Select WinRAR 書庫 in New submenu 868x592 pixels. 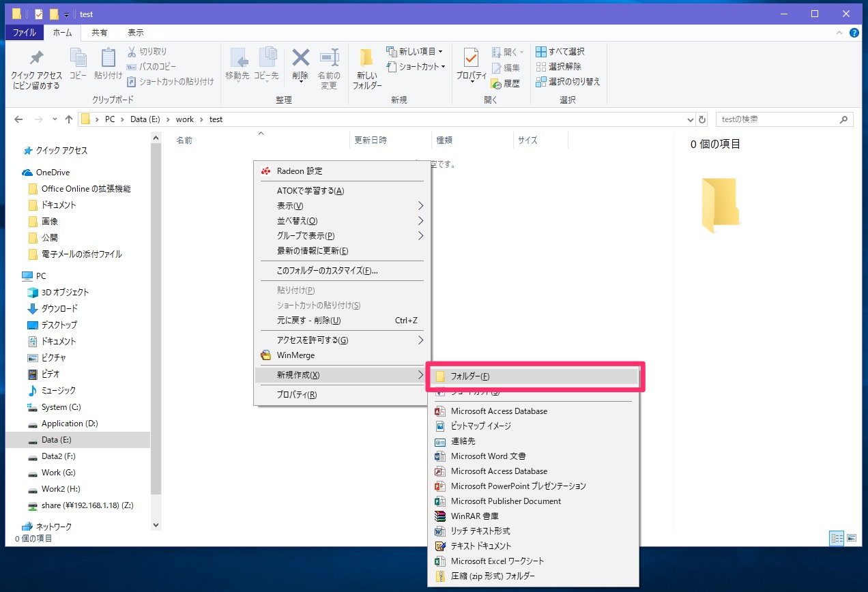(x=534, y=516)
